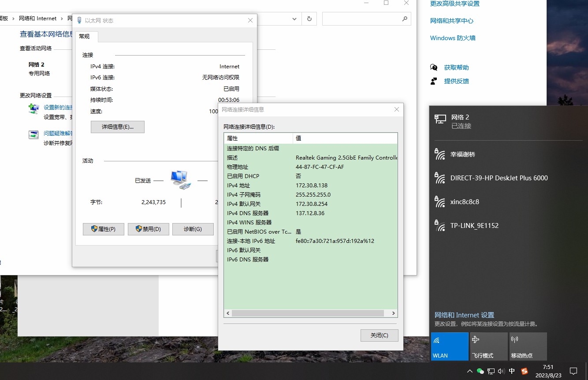Viewport: 588px width, 380px height.
Task: Open the 网络和 Internet 设置 link
Action: pyautogui.click(x=464, y=315)
